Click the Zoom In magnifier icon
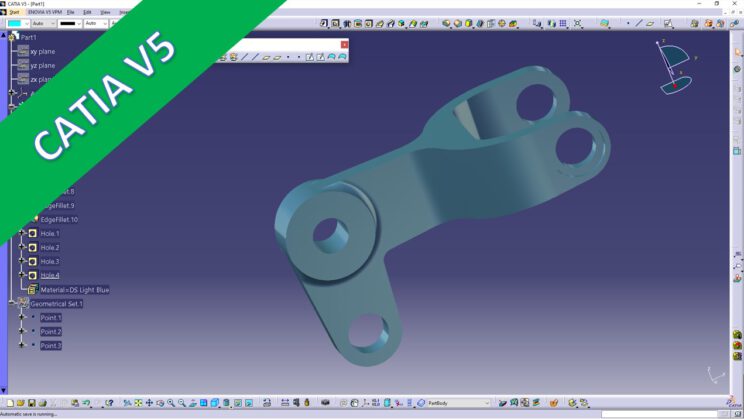Image resolution: width=744 pixels, height=419 pixels. click(171, 403)
